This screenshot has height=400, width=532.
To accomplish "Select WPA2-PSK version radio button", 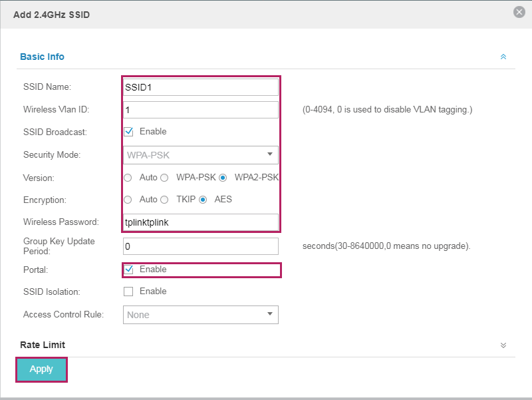I will (x=223, y=178).
